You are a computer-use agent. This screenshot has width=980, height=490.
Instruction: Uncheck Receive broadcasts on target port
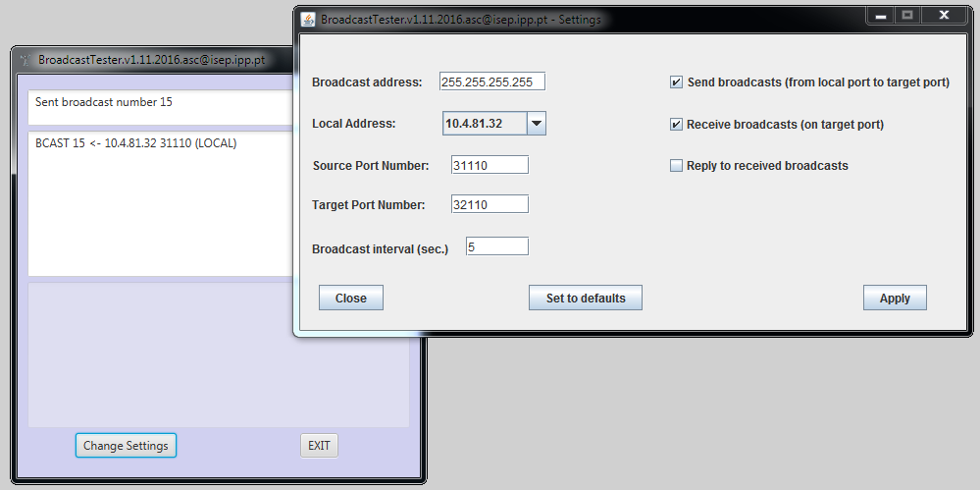tap(676, 125)
